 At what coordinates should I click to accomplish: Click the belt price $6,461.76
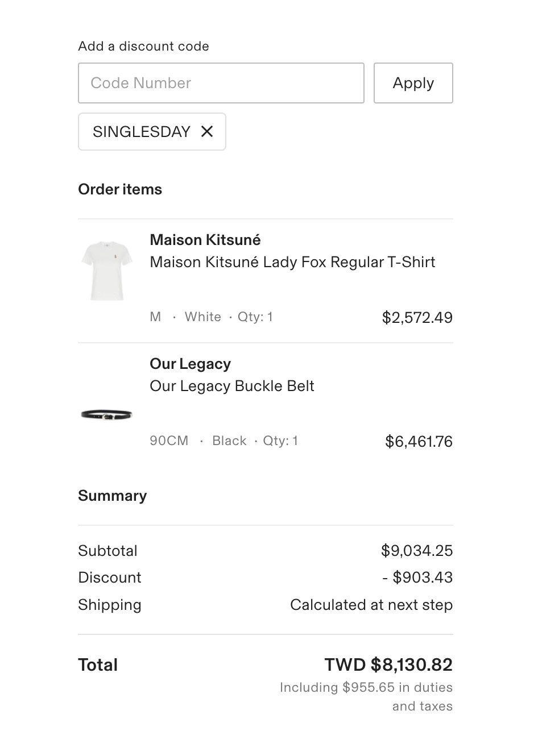[x=419, y=441]
